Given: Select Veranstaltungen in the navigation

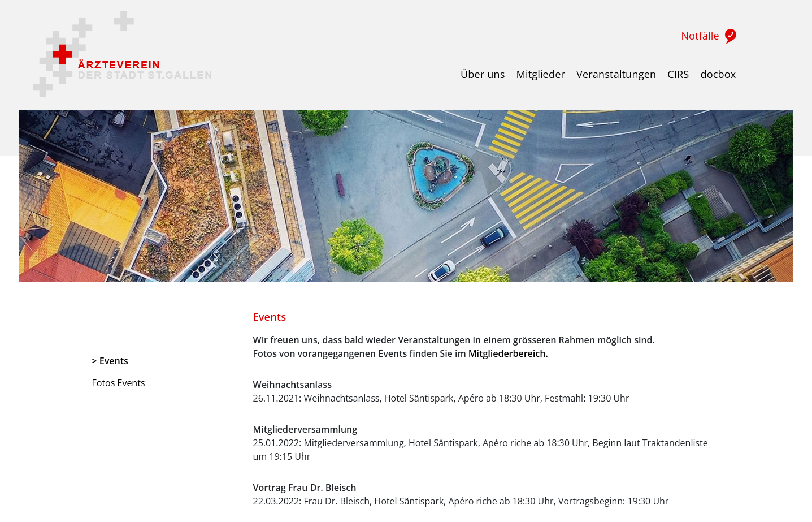Looking at the screenshot, I should (615, 75).
